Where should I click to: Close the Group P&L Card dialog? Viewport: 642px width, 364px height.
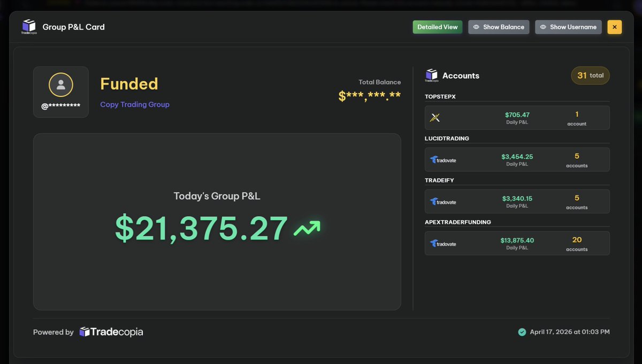point(615,27)
